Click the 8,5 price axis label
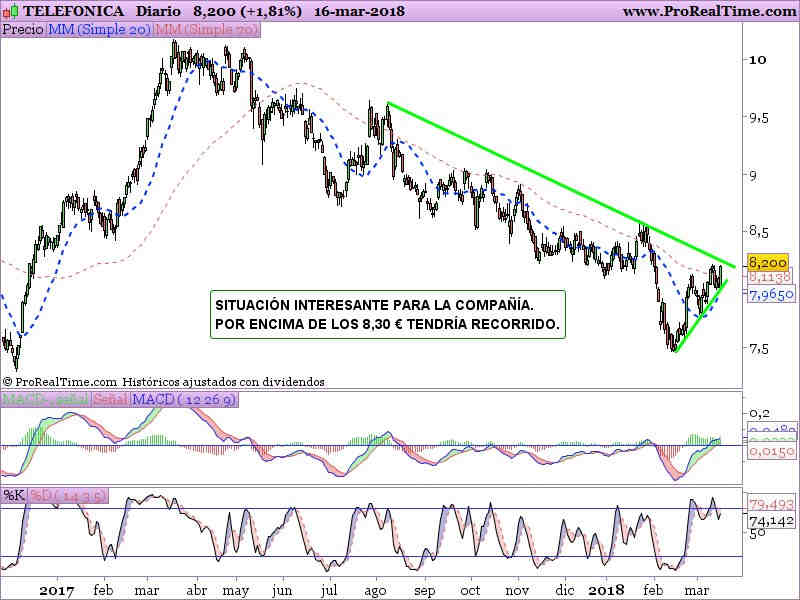 pos(758,232)
